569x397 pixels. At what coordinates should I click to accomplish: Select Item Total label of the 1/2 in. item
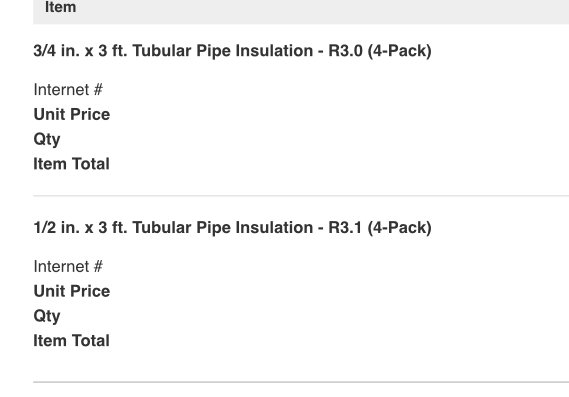click(71, 340)
